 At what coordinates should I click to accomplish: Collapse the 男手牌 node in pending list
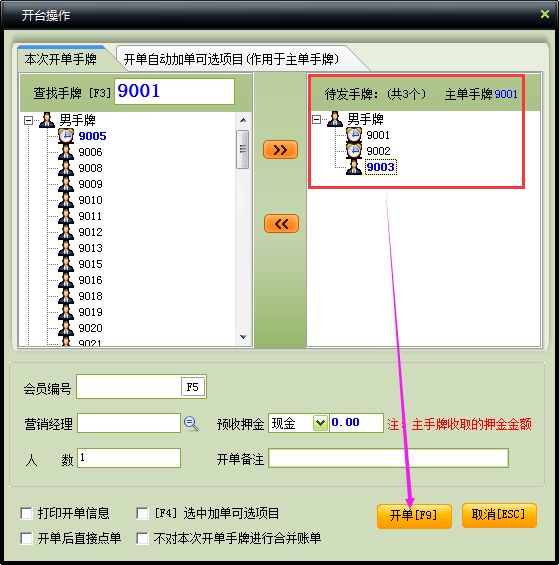tap(316, 119)
